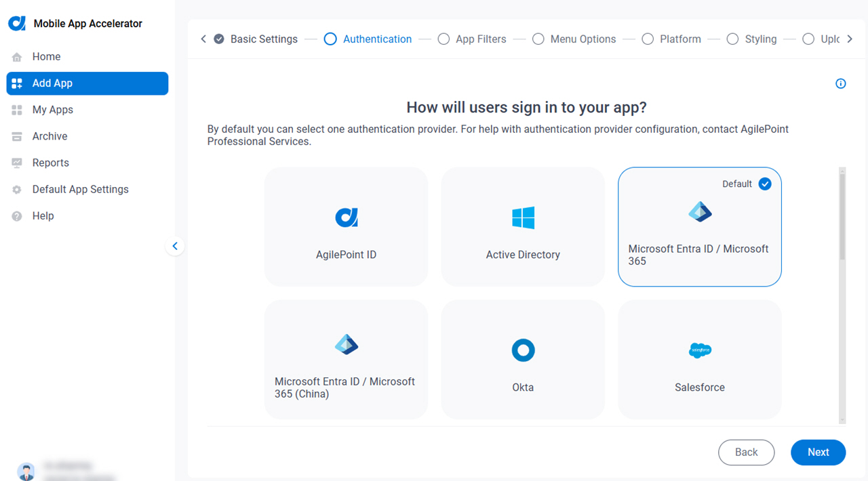Click the Reports chart icon
Image resolution: width=868 pixels, height=481 pixels.
[17, 163]
